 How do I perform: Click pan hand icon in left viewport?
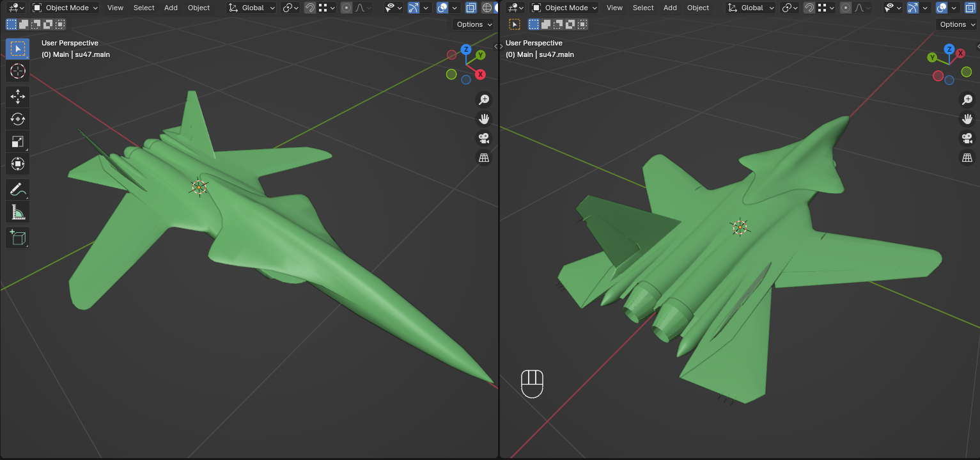coord(484,118)
